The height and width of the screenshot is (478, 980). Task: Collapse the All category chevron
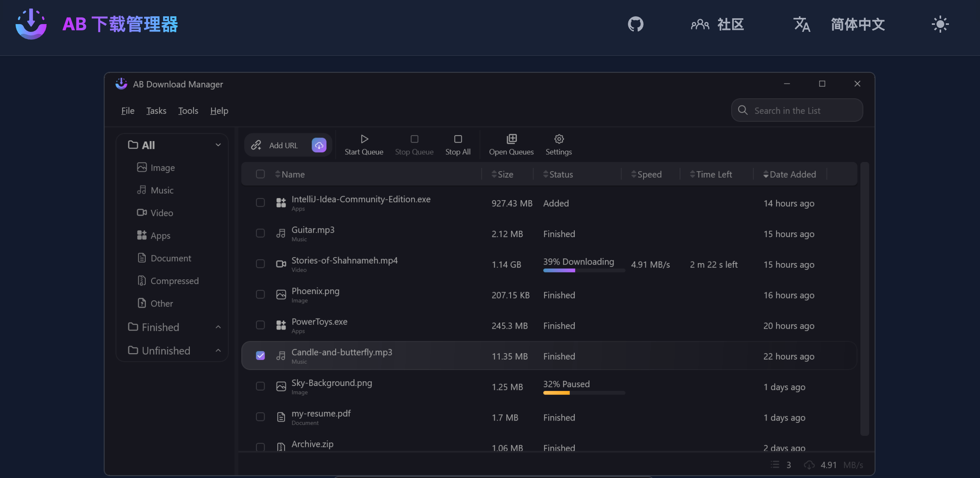coord(218,145)
